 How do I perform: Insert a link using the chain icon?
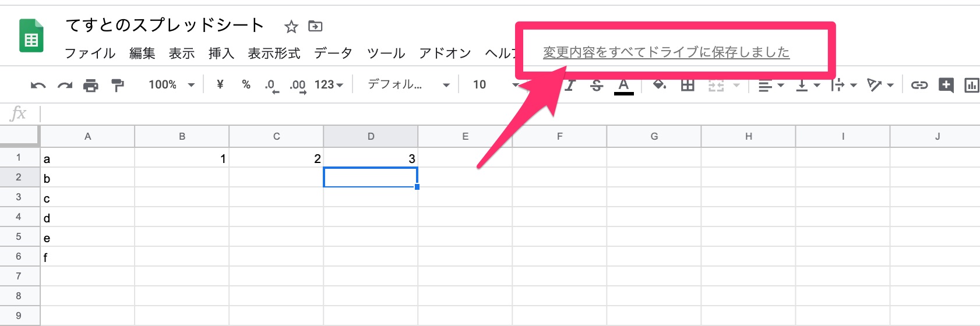click(919, 86)
